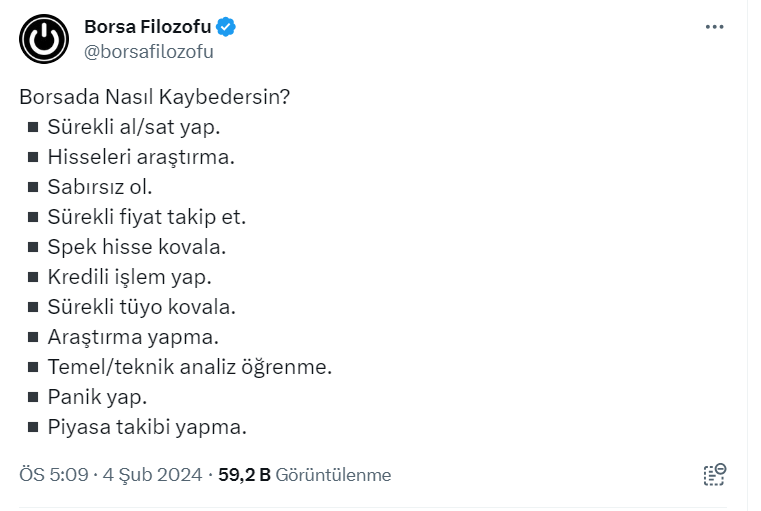Click the line Sürekli al/sat yap.
761x511 pixels.
tap(133, 127)
